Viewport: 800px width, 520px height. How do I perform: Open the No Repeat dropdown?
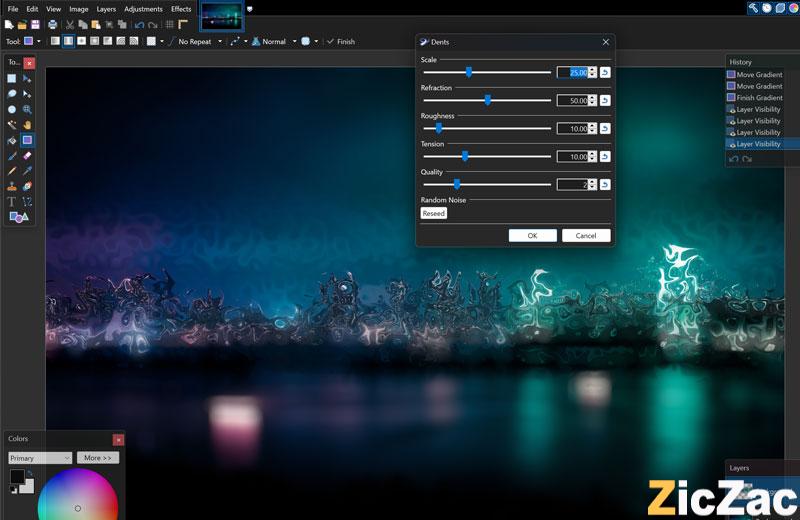click(x=199, y=42)
